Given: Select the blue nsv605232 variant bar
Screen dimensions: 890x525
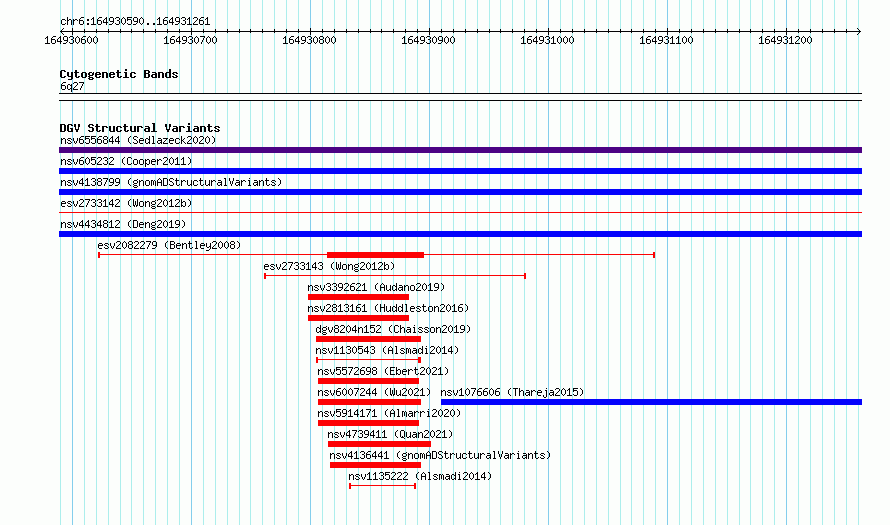Looking at the screenshot, I should 460,171.
